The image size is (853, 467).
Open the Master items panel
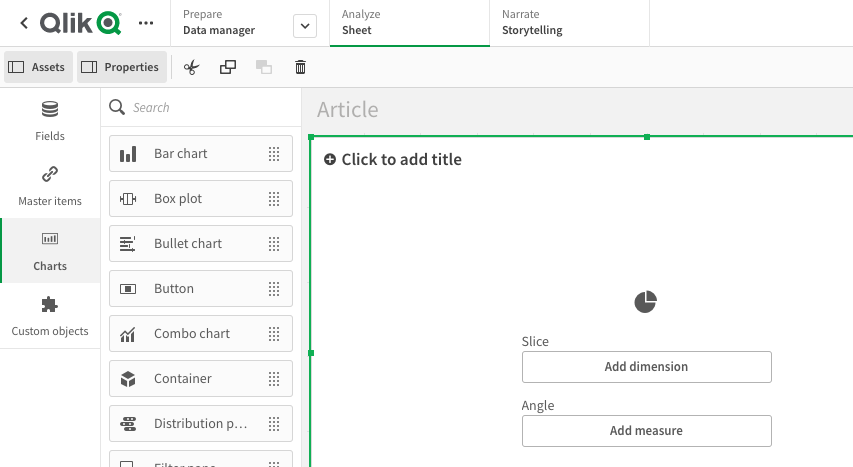pyautogui.click(x=50, y=186)
